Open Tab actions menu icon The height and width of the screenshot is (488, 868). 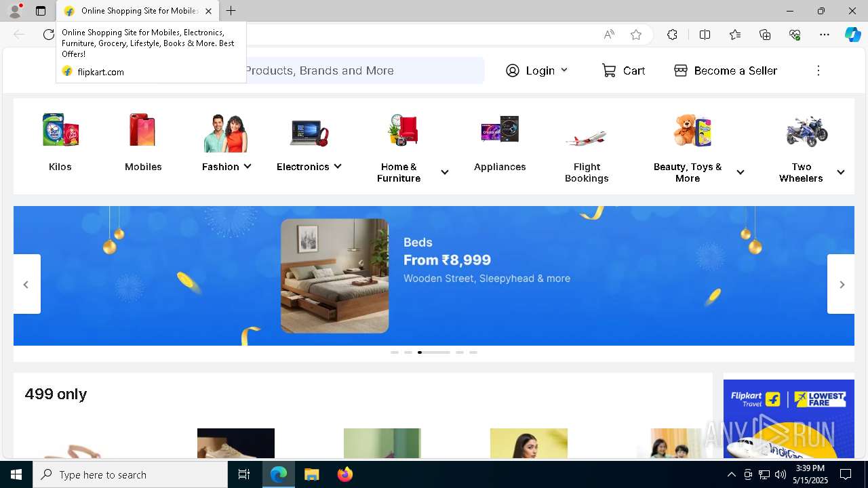pyautogui.click(x=41, y=11)
